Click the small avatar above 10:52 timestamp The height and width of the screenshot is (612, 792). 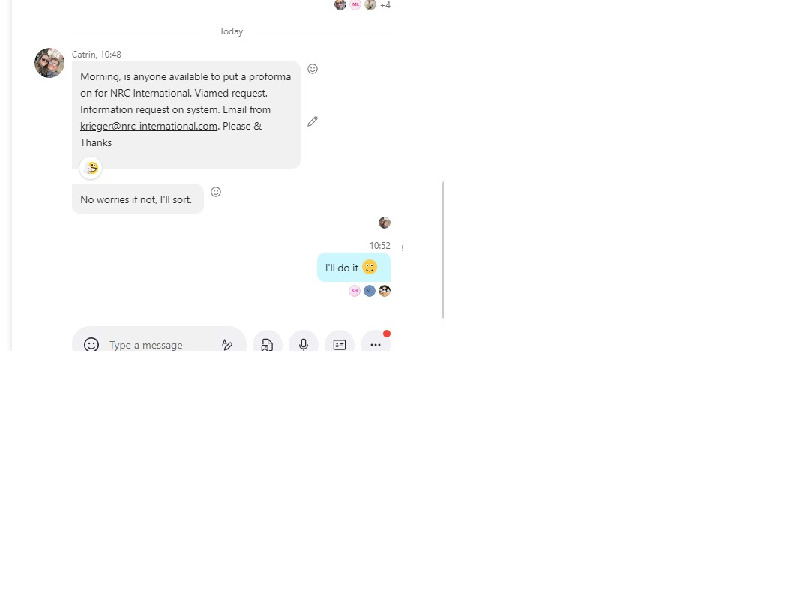click(385, 223)
